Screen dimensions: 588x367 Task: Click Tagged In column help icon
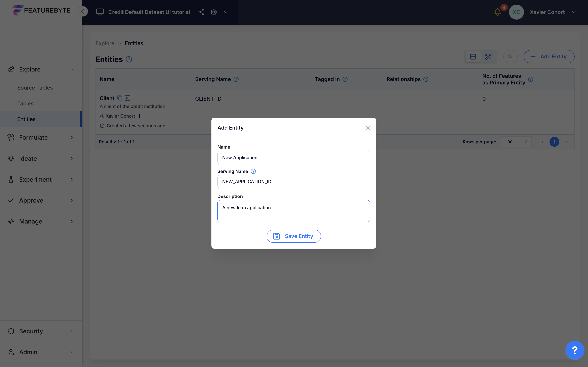tap(345, 79)
